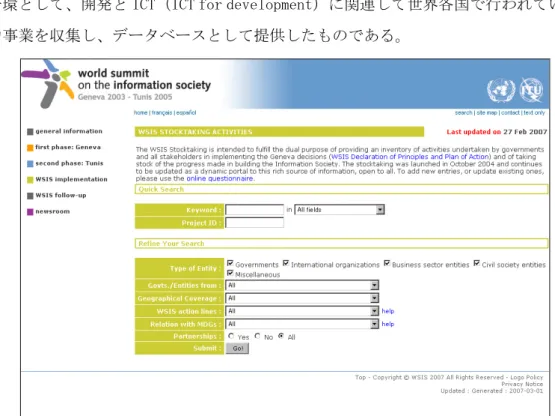Screen dimensions: 555x416
Task: Click blue square beside second phase: Tunis
Action: pyautogui.click(x=30, y=164)
